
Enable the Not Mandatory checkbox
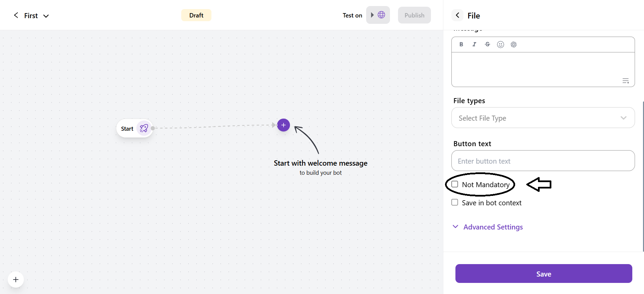click(x=455, y=184)
